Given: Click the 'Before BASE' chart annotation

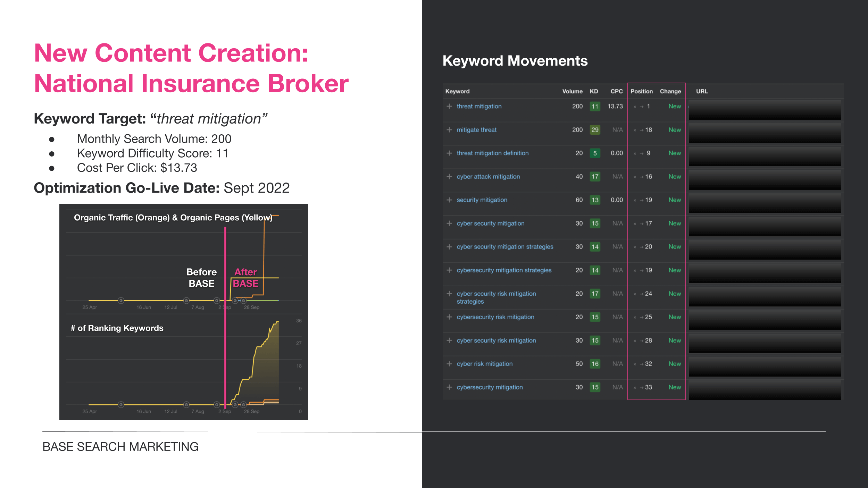Looking at the screenshot, I should coord(201,278).
